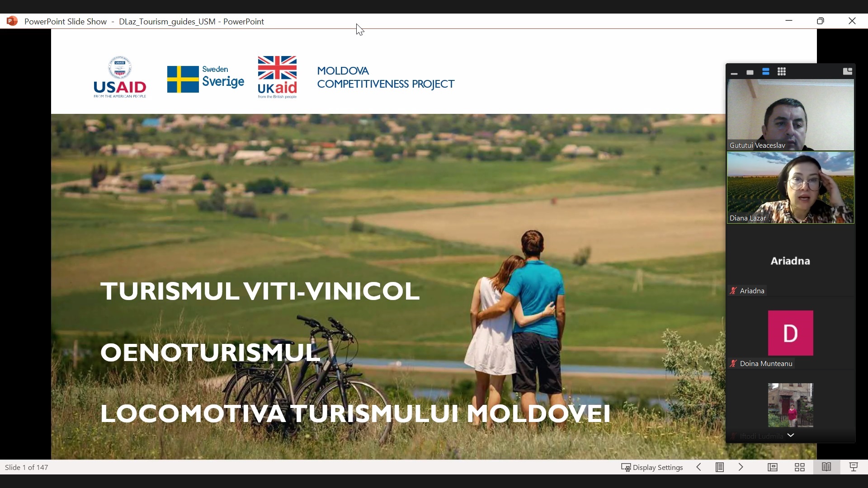Viewport: 868px width, 488px height.
Task: Minimize the Zoom video panel
Action: [x=734, y=72]
